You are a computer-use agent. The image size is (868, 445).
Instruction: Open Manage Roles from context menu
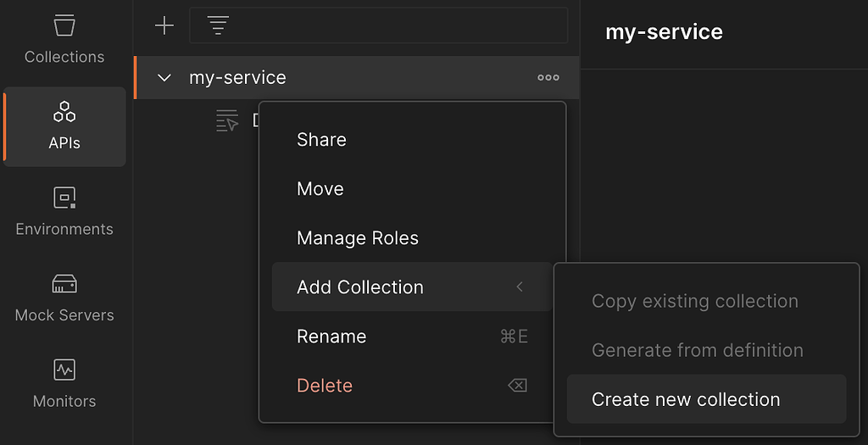pos(358,238)
